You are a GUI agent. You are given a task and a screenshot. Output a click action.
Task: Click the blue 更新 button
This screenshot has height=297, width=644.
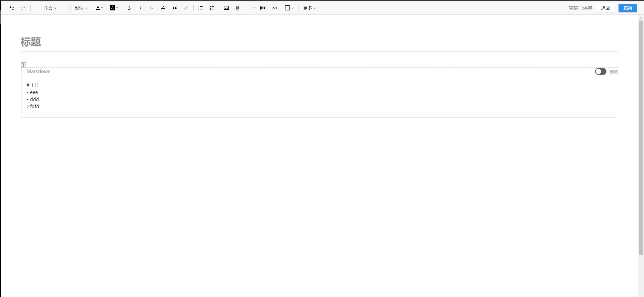628,8
